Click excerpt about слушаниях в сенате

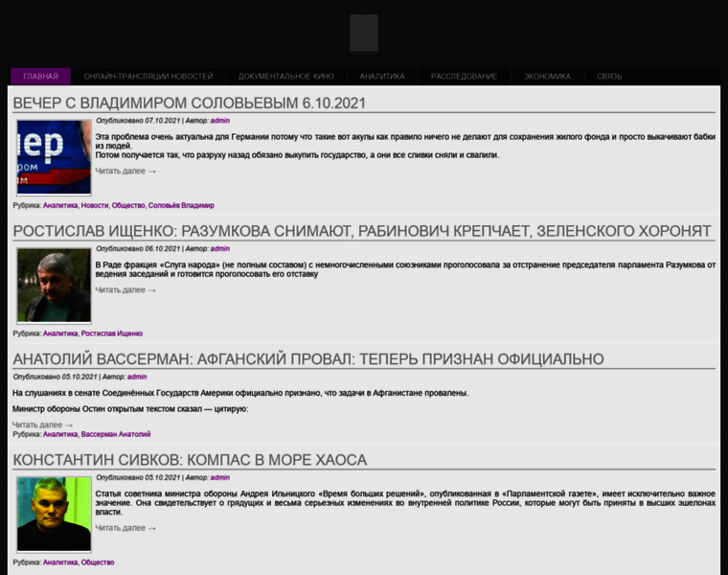pyautogui.click(x=240, y=393)
